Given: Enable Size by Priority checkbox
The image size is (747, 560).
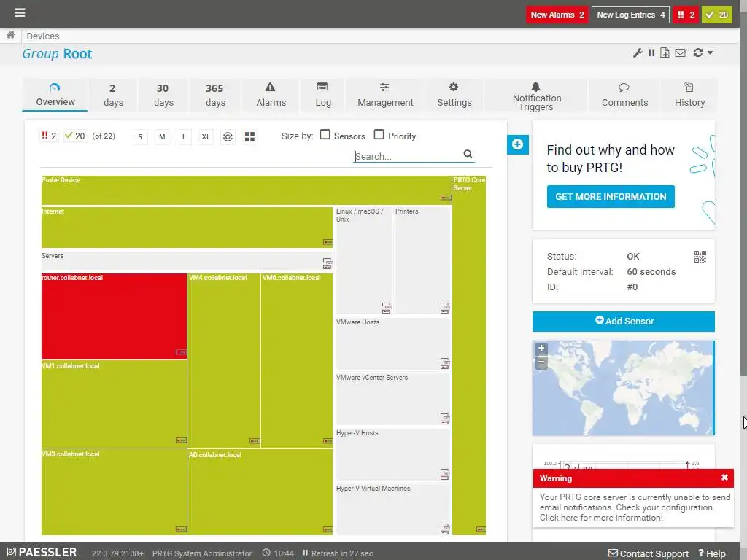Looking at the screenshot, I should point(379,135).
